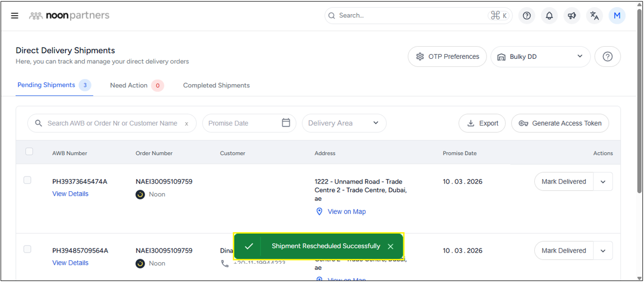Click the help question mark icon in header
644x282 pixels.
point(527,16)
